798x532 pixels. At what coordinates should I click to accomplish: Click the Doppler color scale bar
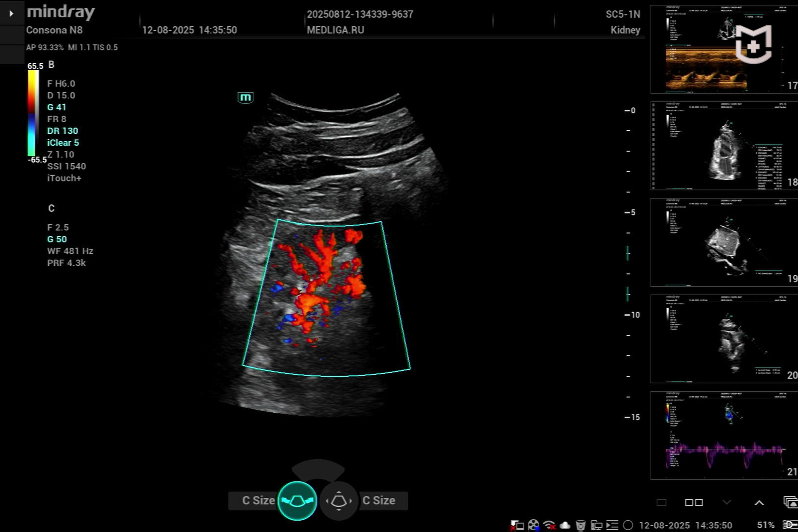pyautogui.click(x=33, y=113)
